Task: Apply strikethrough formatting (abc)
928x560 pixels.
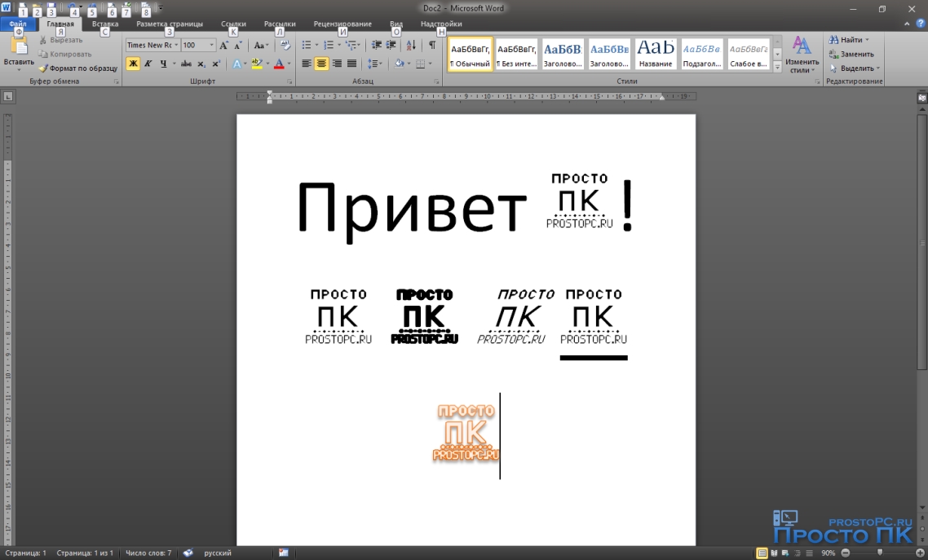Action: point(186,64)
